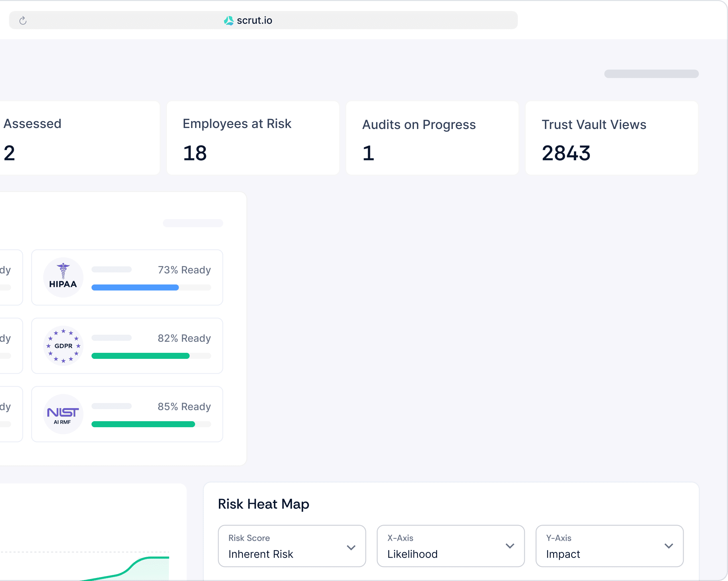
Task: Click the HIPAA 73% progress bar
Action: (x=151, y=287)
